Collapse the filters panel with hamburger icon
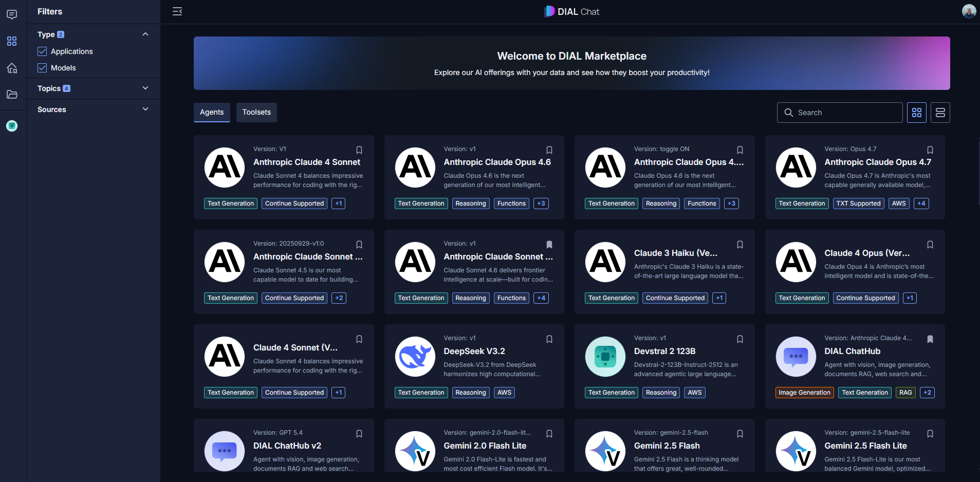 pyautogui.click(x=177, y=11)
